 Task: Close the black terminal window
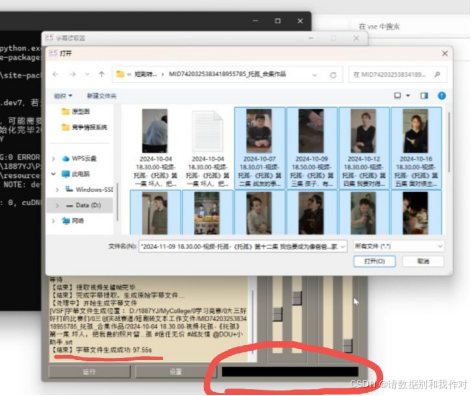pyautogui.click(x=300, y=21)
